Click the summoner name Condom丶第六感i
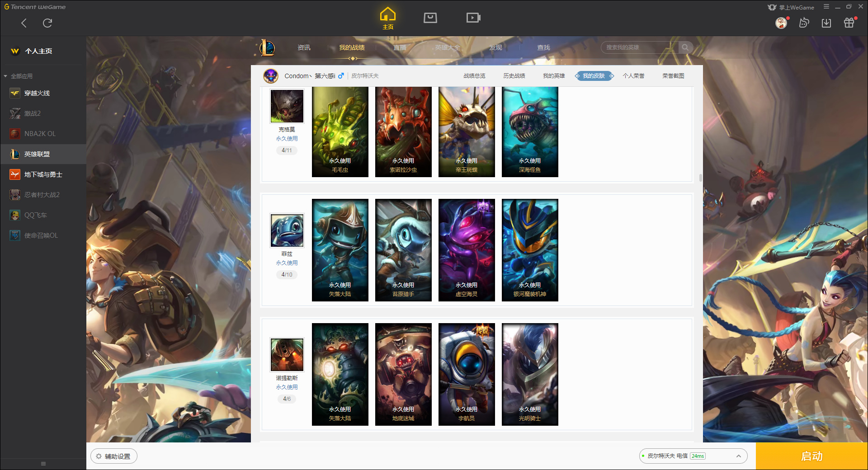Viewport: 868px width, 470px height. 310,76
